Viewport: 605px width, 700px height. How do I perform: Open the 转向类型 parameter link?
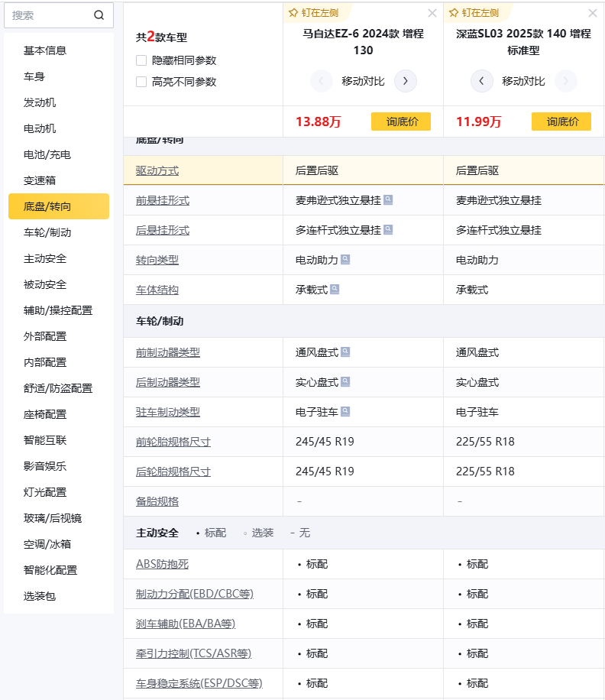(x=157, y=260)
